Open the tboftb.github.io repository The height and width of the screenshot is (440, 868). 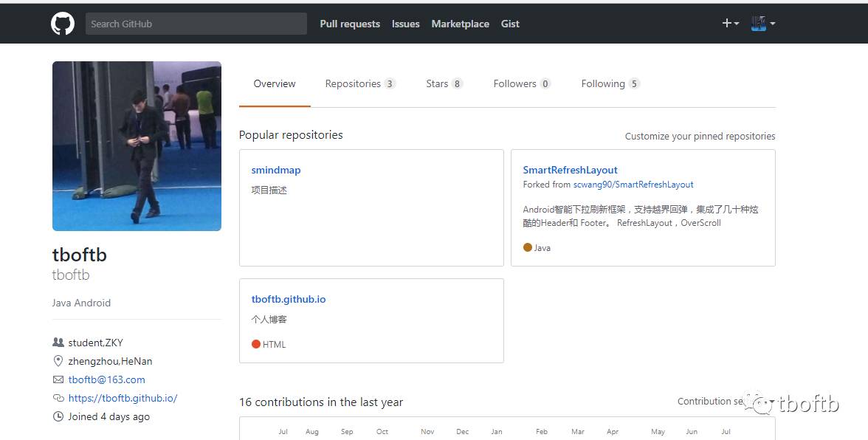coord(289,299)
